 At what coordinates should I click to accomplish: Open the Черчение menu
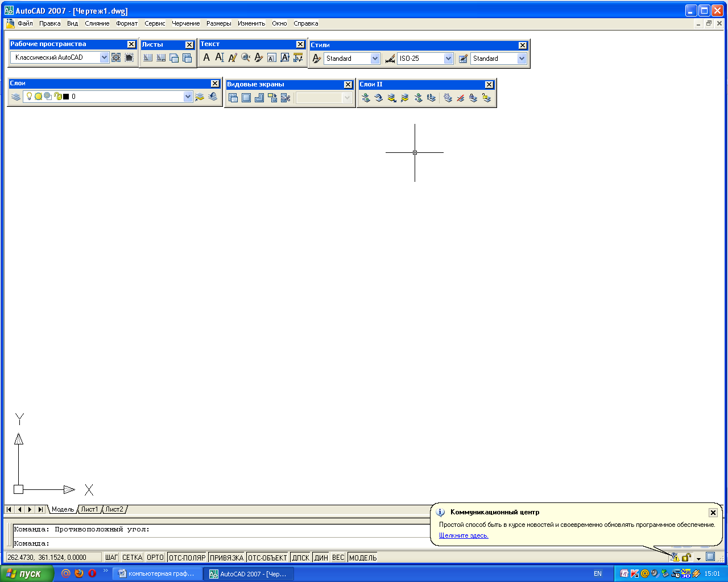(x=186, y=23)
